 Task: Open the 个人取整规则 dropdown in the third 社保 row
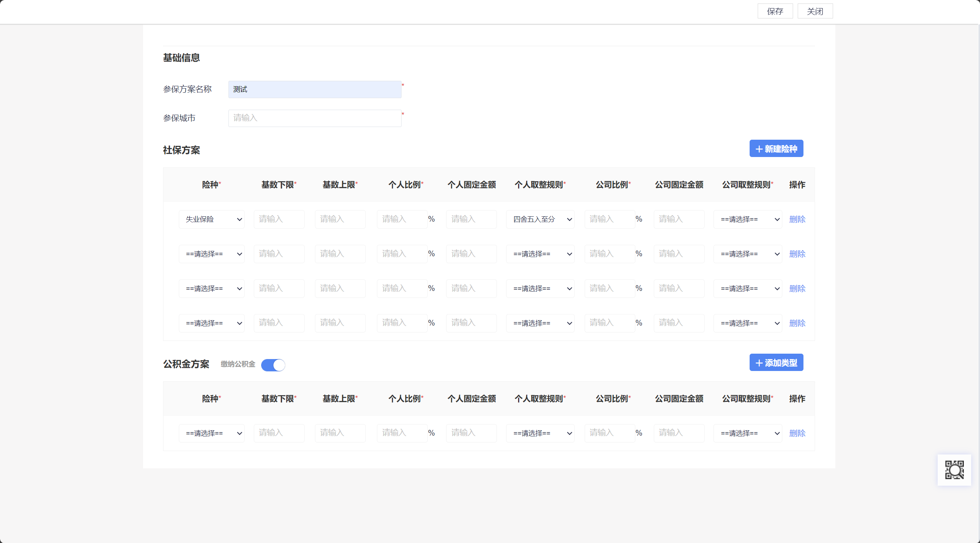[x=540, y=289]
